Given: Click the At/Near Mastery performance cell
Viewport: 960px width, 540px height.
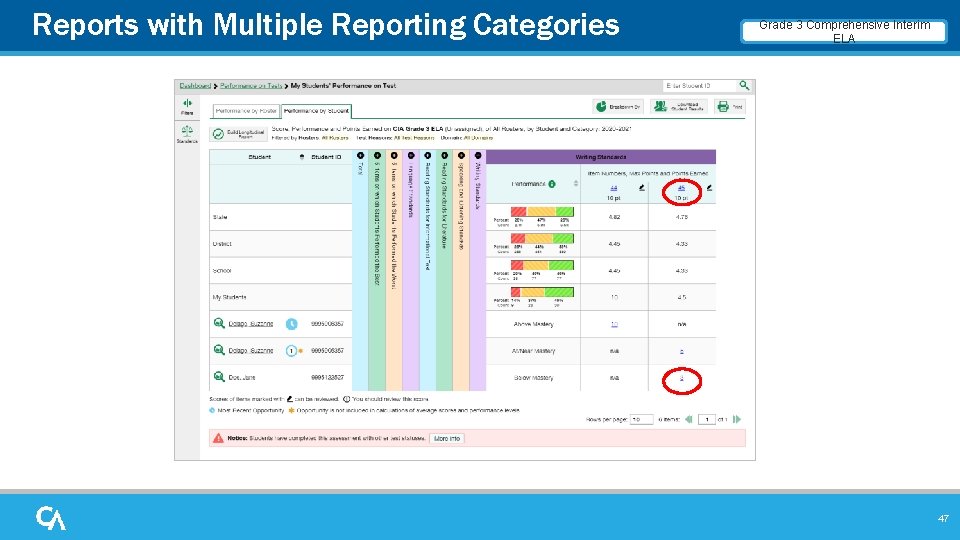Looking at the screenshot, I should (x=533, y=351).
